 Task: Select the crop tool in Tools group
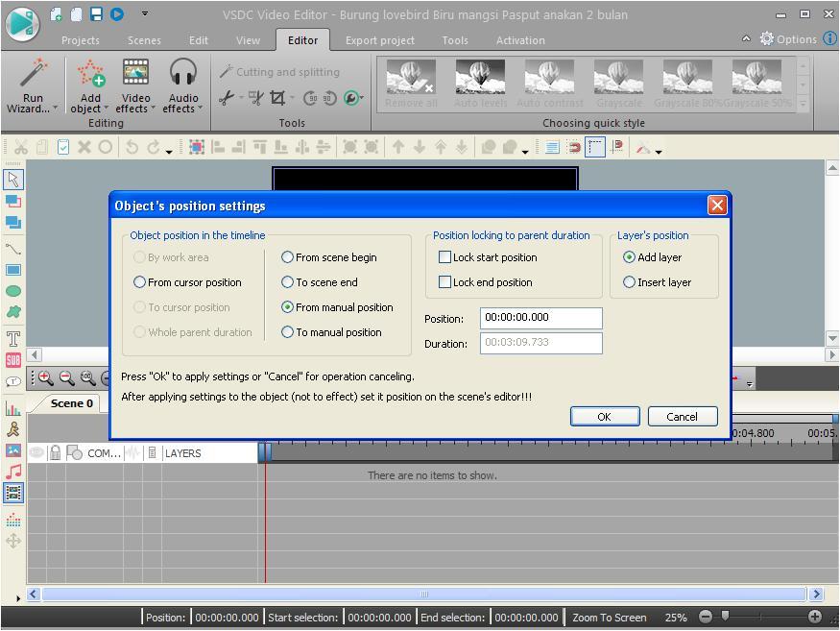point(277,98)
